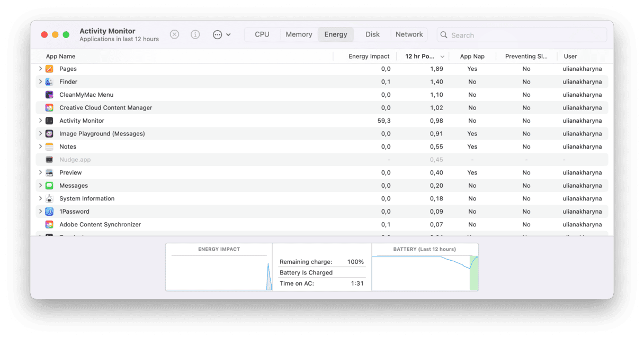Select Image Playground (Messages) name

[102, 134]
